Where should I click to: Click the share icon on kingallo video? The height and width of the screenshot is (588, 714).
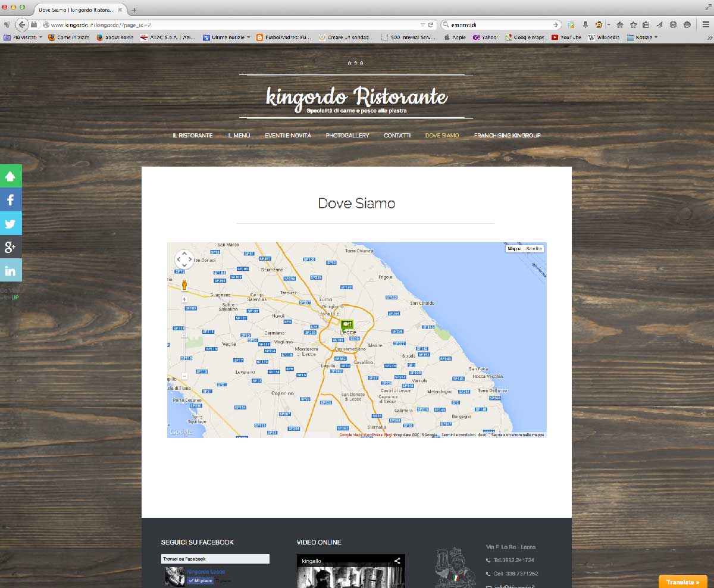click(x=397, y=561)
